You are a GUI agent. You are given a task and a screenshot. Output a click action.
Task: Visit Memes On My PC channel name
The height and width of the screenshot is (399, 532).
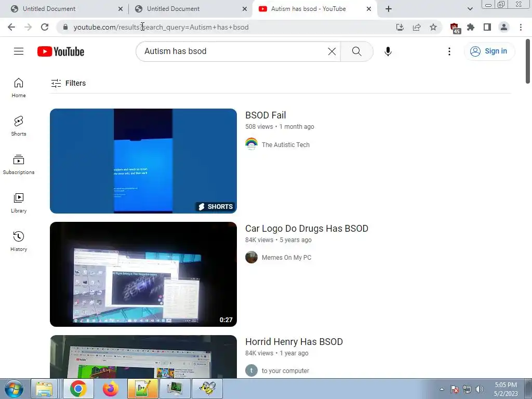(x=286, y=258)
